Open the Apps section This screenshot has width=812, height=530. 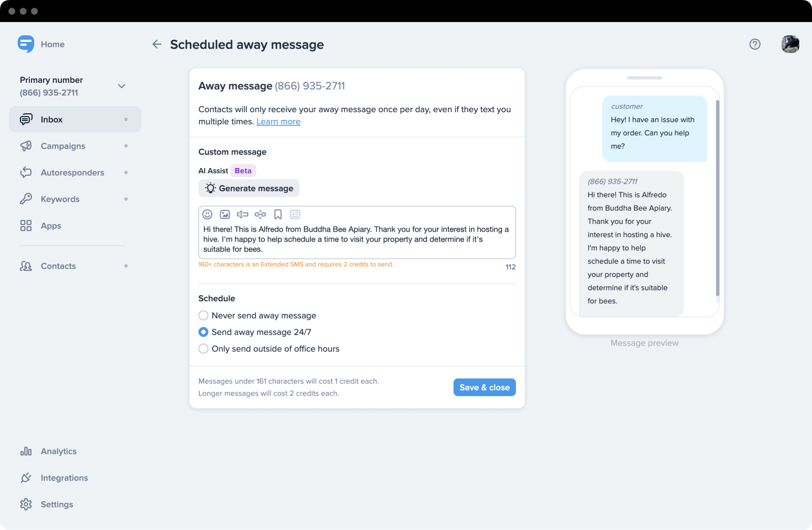point(51,225)
